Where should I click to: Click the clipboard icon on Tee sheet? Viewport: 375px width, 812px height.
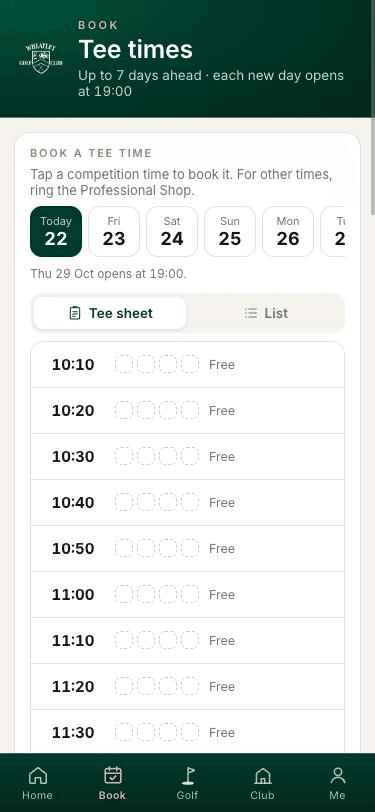(x=75, y=313)
